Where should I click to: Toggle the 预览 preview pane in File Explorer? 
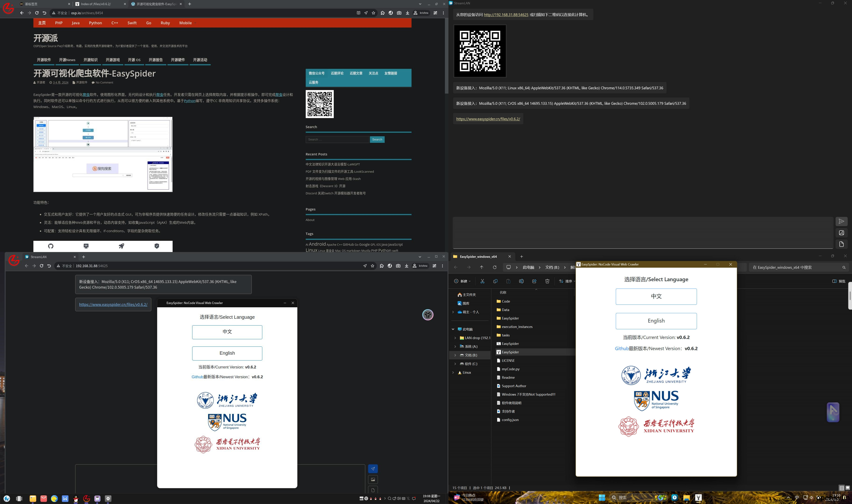[x=838, y=281]
